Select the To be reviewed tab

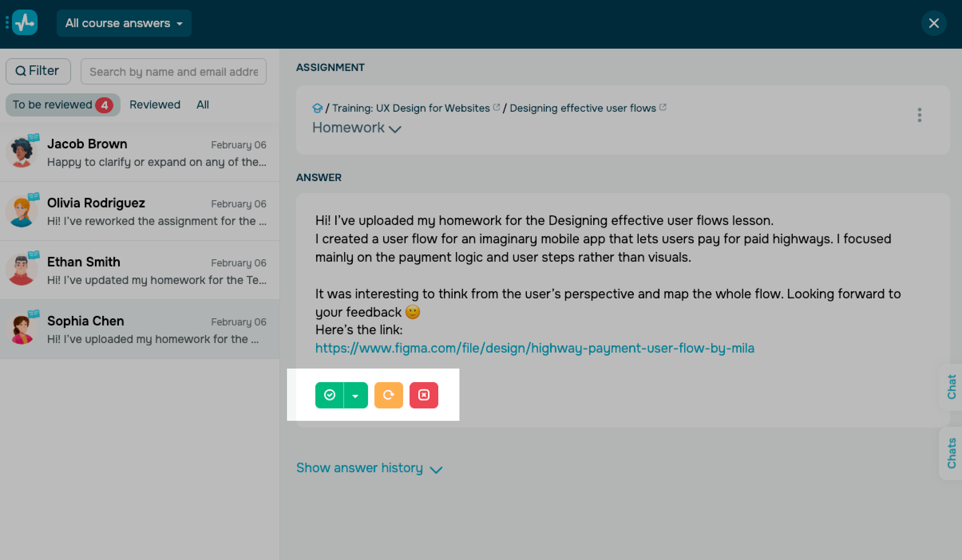pyautogui.click(x=63, y=105)
